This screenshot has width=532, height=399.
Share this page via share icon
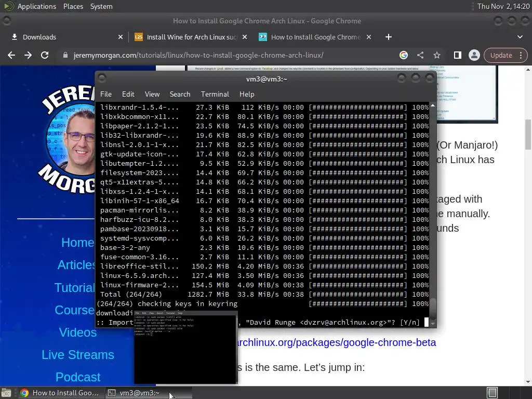pos(420,55)
